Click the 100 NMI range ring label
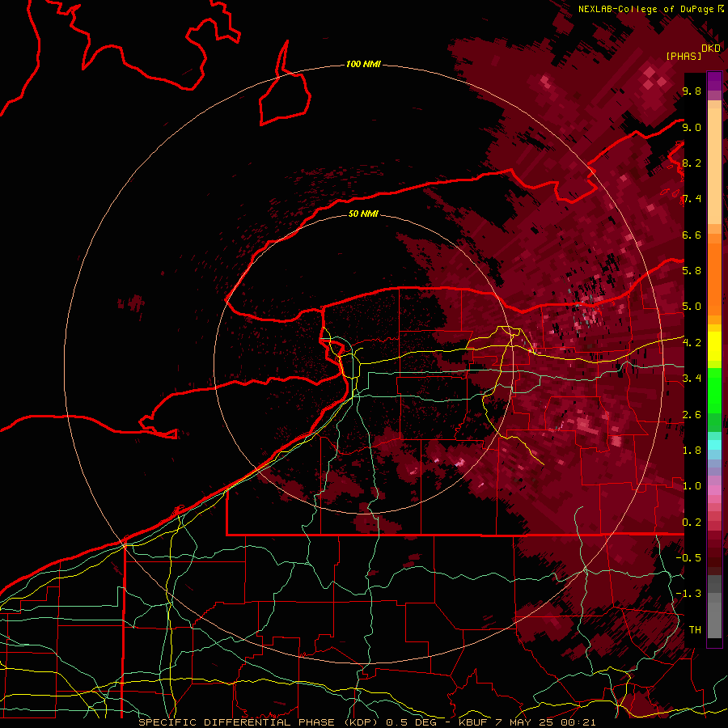The height and width of the screenshot is (728, 728). pyautogui.click(x=363, y=64)
